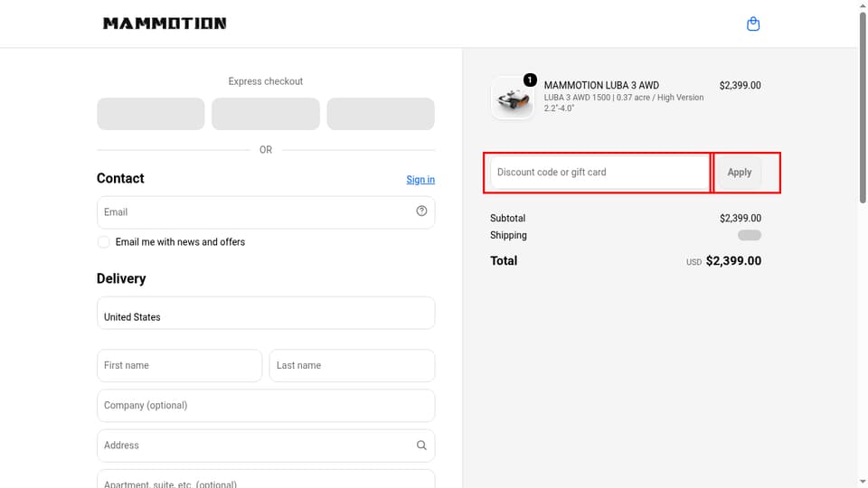Focus the Discount code or gift card field
Screen dimensions: 868x488
pyautogui.click(x=599, y=172)
